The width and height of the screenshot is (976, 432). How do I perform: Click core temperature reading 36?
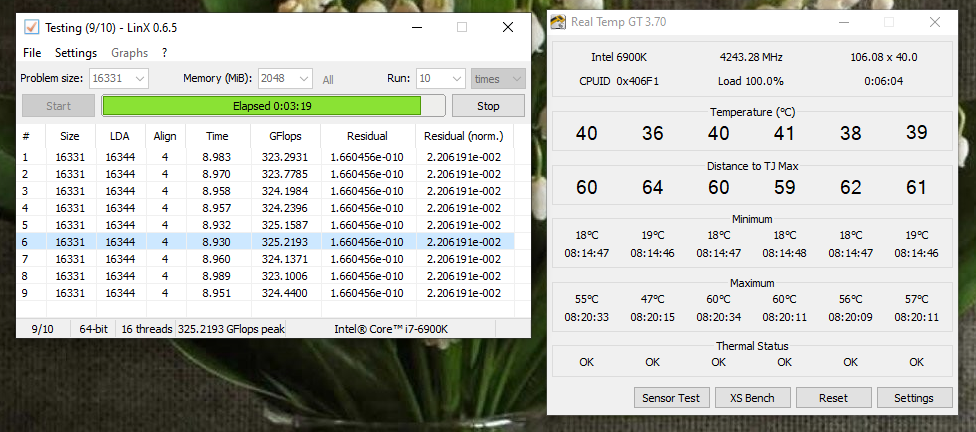(652, 133)
